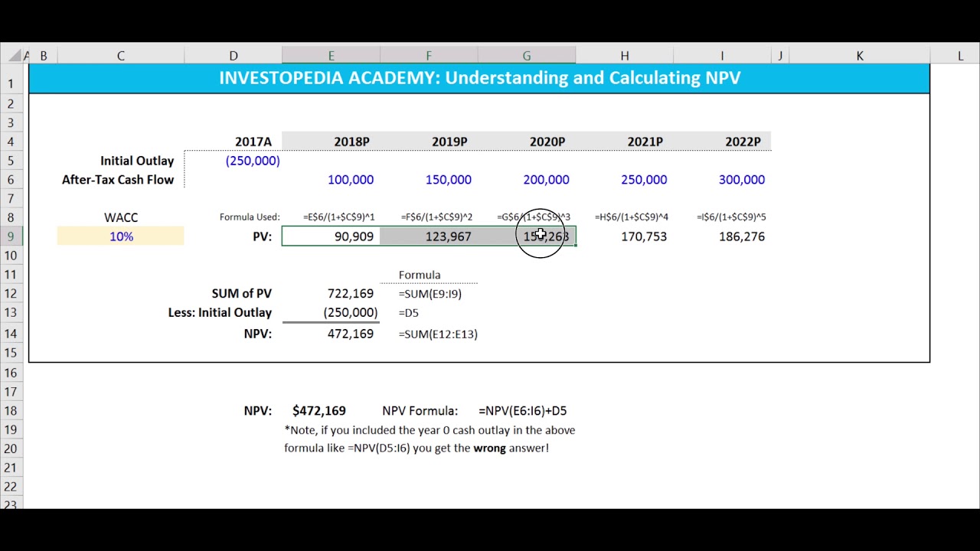Select column J header
This screenshot has height=551, width=980.
[780, 56]
